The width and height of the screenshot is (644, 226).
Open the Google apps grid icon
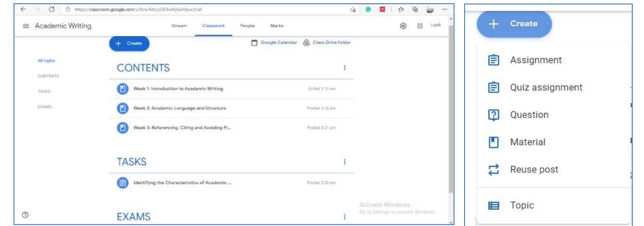pyautogui.click(x=420, y=26)
